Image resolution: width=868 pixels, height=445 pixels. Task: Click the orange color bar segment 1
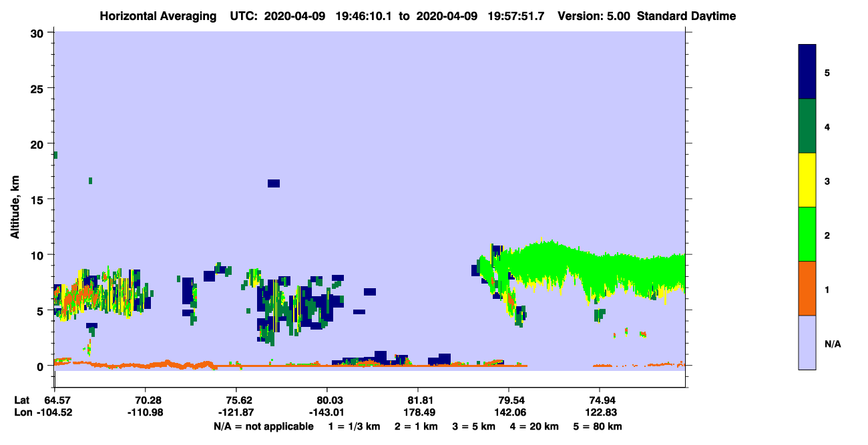tap(807, 288)
